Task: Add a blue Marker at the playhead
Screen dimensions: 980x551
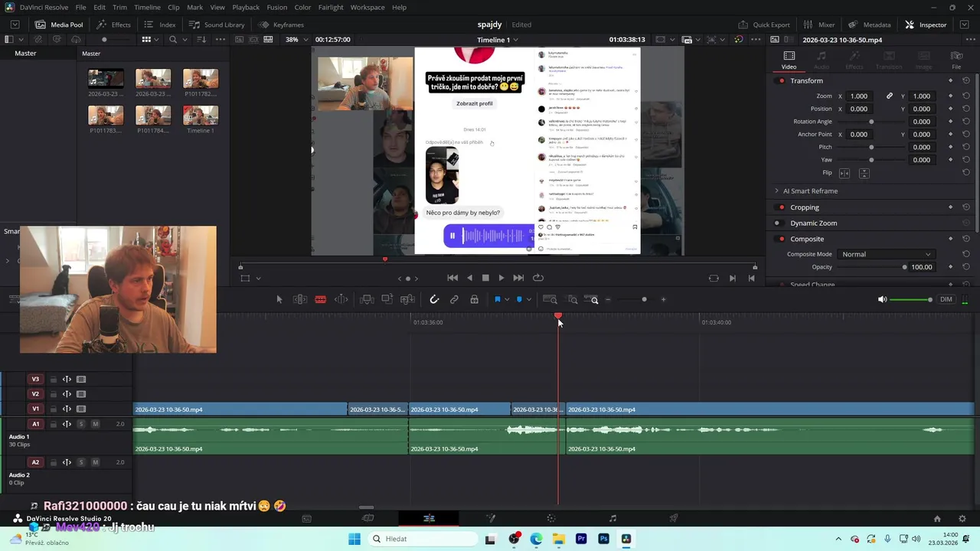Action: pos(519,299)
